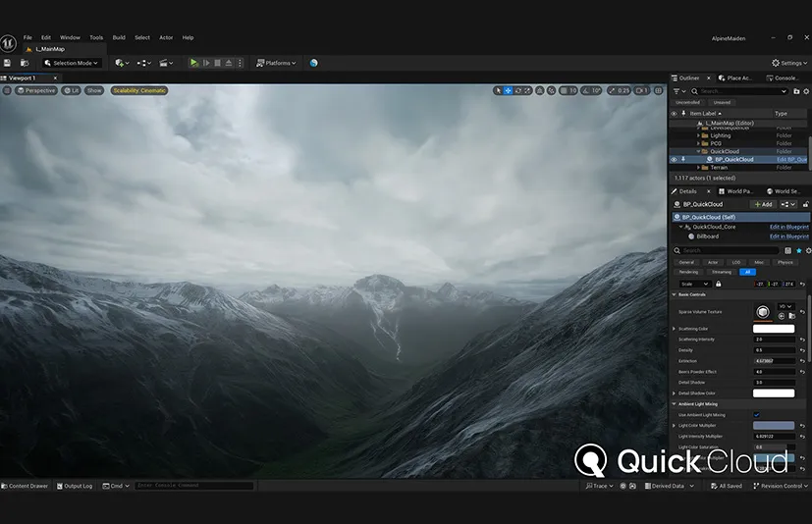Screen dimensions: 812x524
Task: Open the Help menu
Action: 188,37
